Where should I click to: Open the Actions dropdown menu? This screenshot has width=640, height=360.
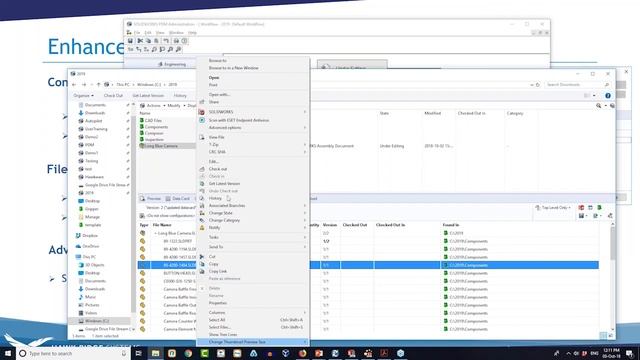(153, 106)
